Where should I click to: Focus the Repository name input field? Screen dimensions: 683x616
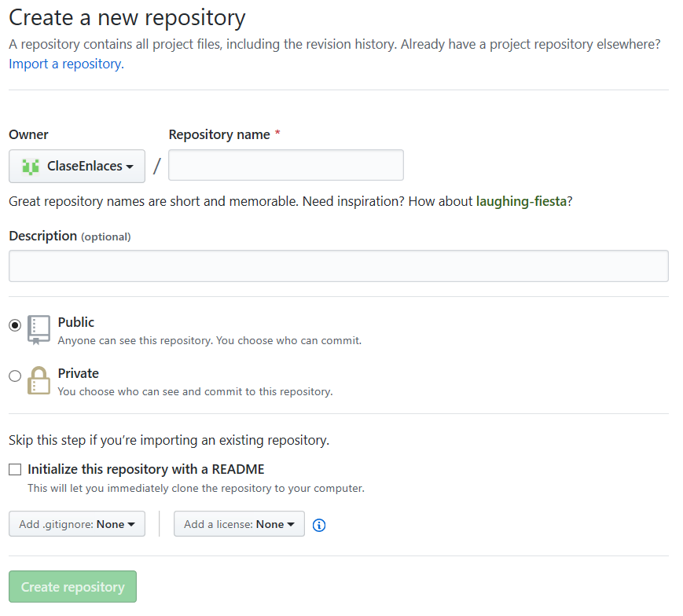coord(286,165)
